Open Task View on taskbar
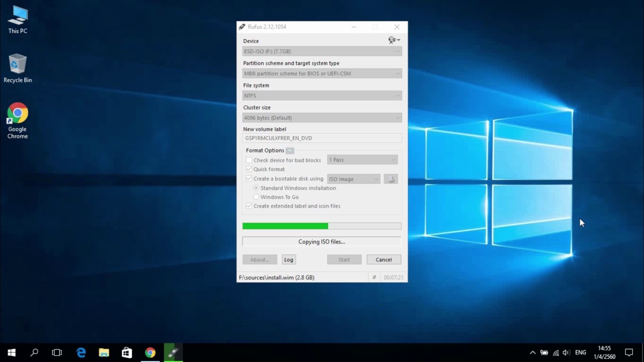The image size is (644, 362). point(57,352)
